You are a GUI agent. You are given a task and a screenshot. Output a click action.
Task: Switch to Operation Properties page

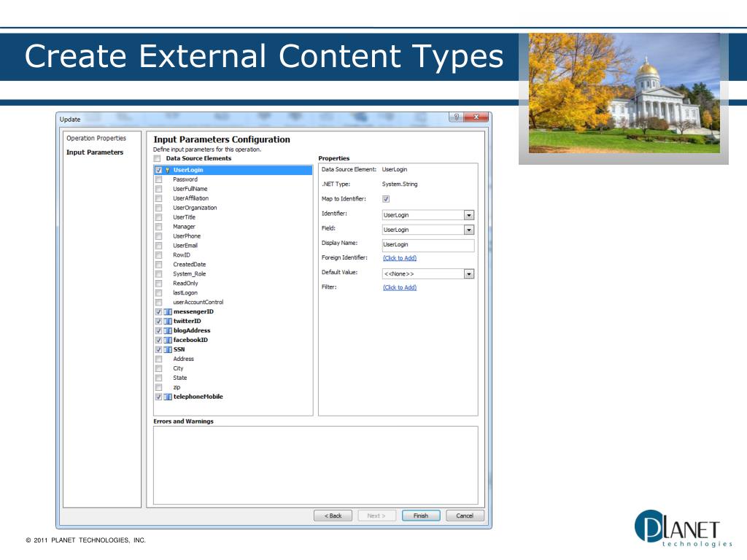point(96,139)
